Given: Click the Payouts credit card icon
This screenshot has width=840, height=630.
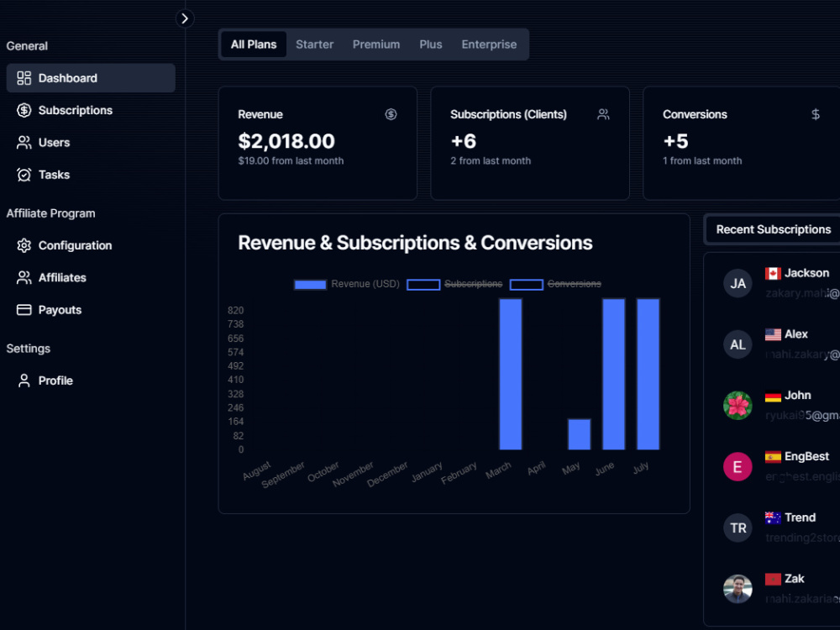Looking at the screenshot, I should point(24,310).
